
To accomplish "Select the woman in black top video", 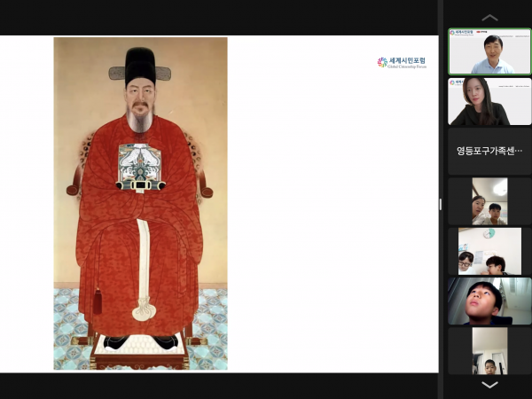I will pyautogui.click(x=489, y=101).
